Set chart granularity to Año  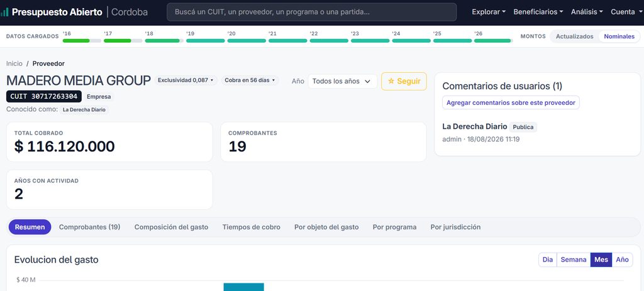click(x=622, y=260)
